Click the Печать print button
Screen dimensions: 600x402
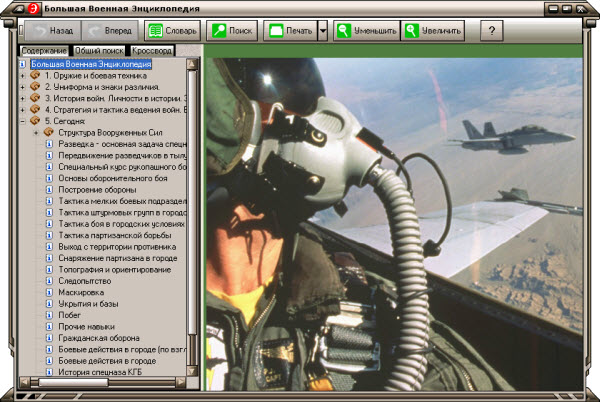pyautogui.click(x=289, y=31)
